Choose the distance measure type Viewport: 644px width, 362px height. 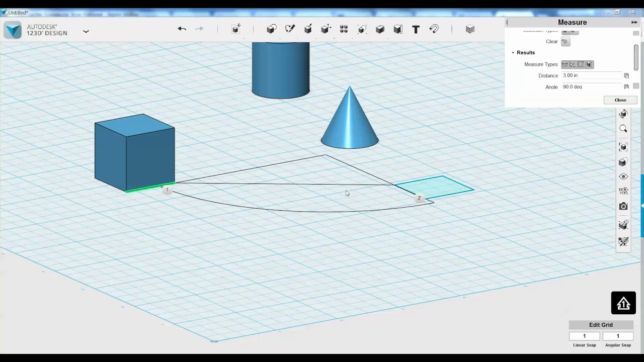point(565,64)
